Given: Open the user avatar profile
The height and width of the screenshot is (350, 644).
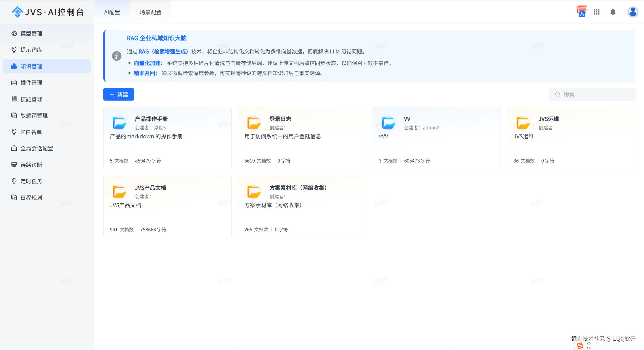Looking at the screenshot, I should [633, 12].
